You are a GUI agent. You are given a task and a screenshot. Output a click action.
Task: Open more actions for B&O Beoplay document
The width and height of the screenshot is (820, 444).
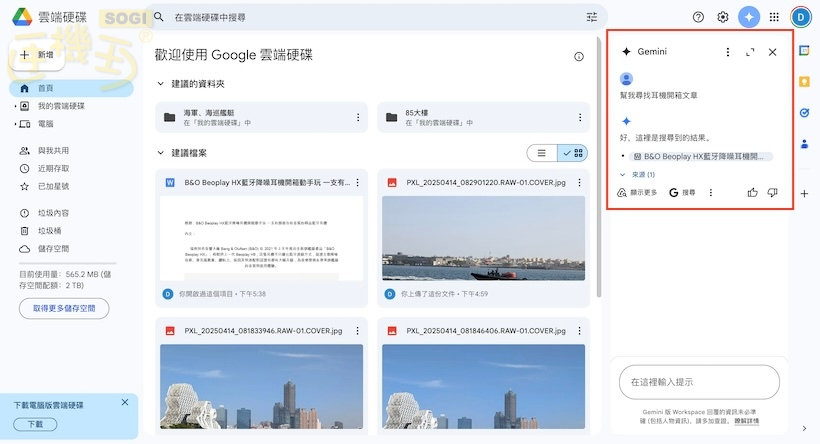358,183
